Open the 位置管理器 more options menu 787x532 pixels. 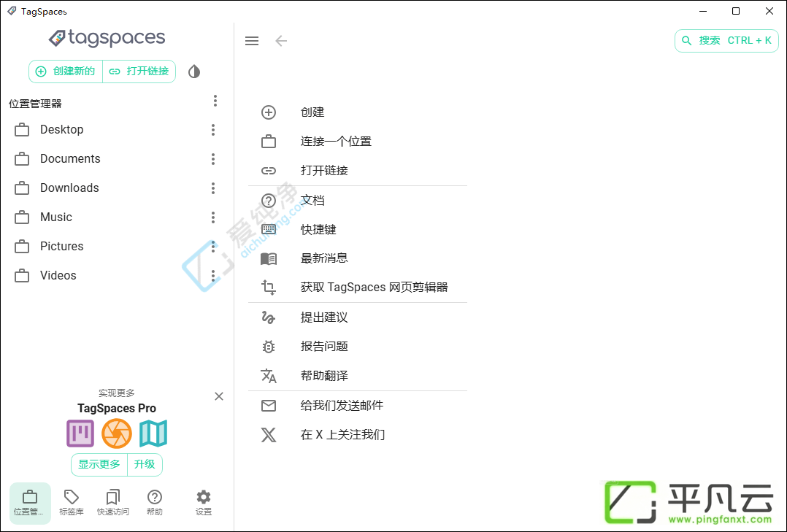coord(215,101)
